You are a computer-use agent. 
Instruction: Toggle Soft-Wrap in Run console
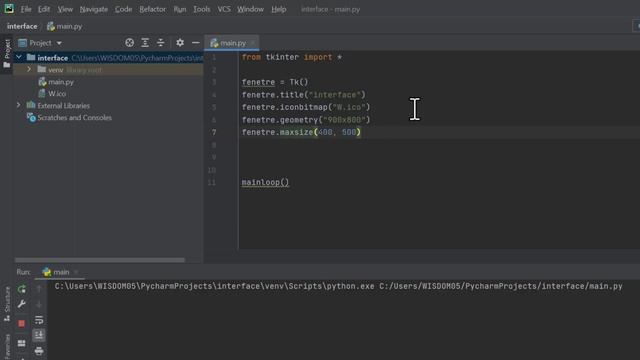(39, 320)
